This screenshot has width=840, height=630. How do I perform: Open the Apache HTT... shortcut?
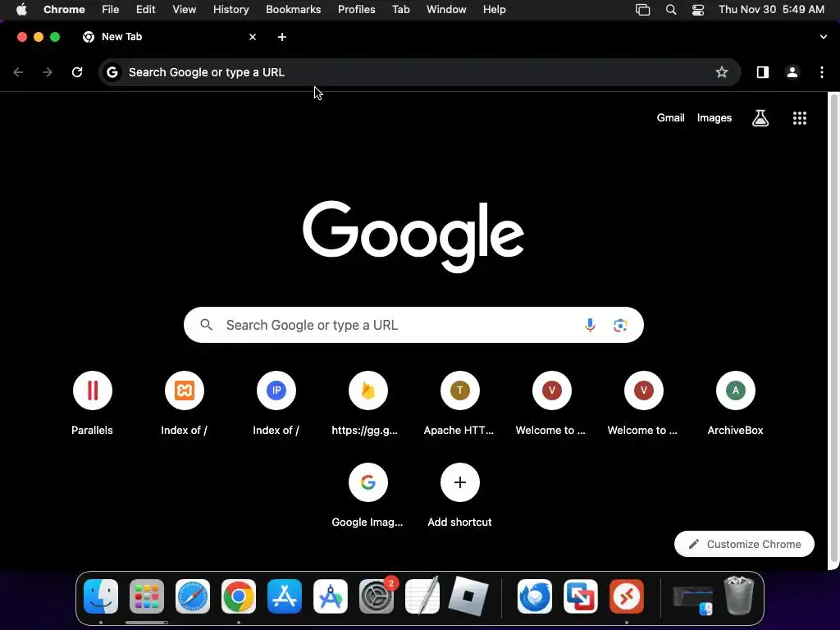tap(459, 403)
